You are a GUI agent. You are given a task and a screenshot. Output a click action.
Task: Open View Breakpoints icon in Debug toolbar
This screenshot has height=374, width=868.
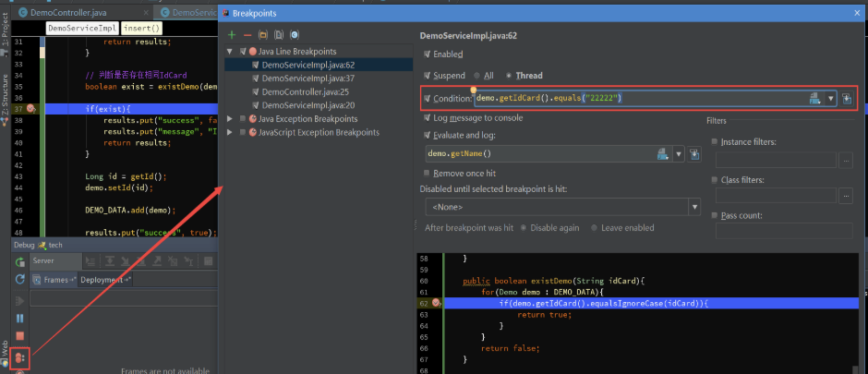(19, 358)
